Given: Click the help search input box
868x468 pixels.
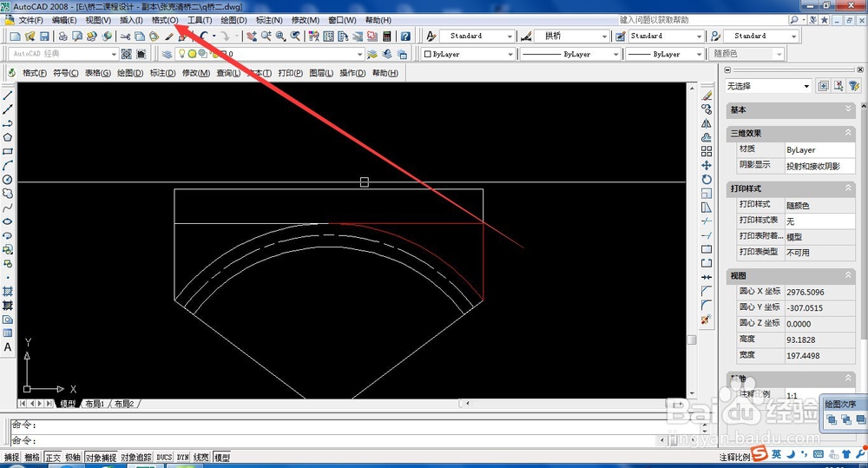Looking at the screenshot, I should [x=703, y=20].
